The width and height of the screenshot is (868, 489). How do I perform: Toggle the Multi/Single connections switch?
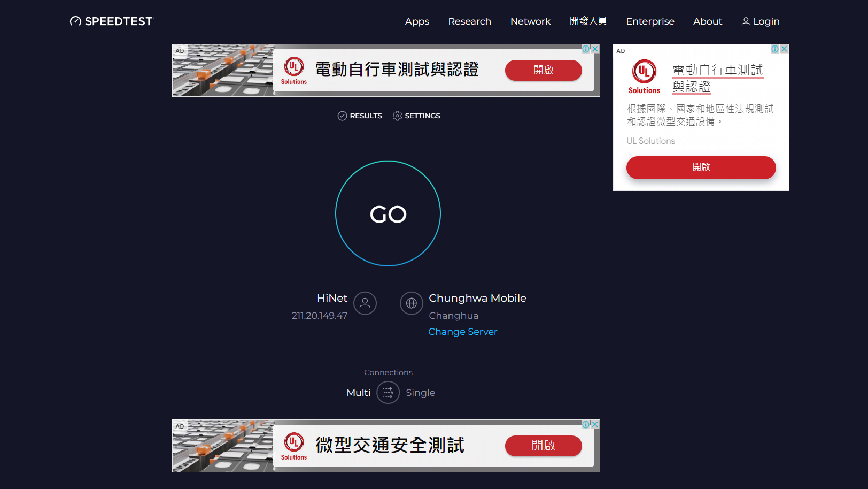pyautogui.click(x=388, y=393)
